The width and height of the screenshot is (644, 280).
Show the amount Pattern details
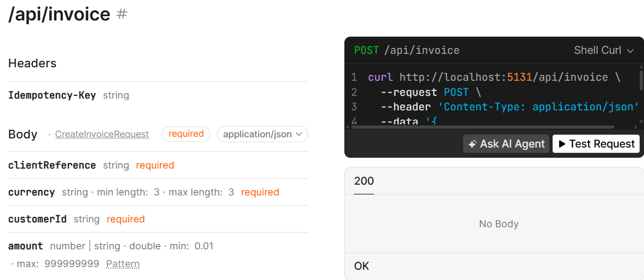pos(123,264)
